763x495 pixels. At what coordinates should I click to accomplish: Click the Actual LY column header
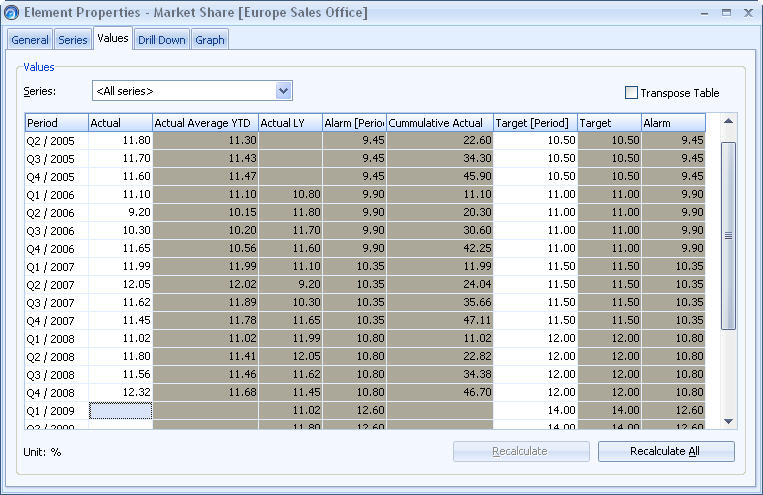click(290, 123)
